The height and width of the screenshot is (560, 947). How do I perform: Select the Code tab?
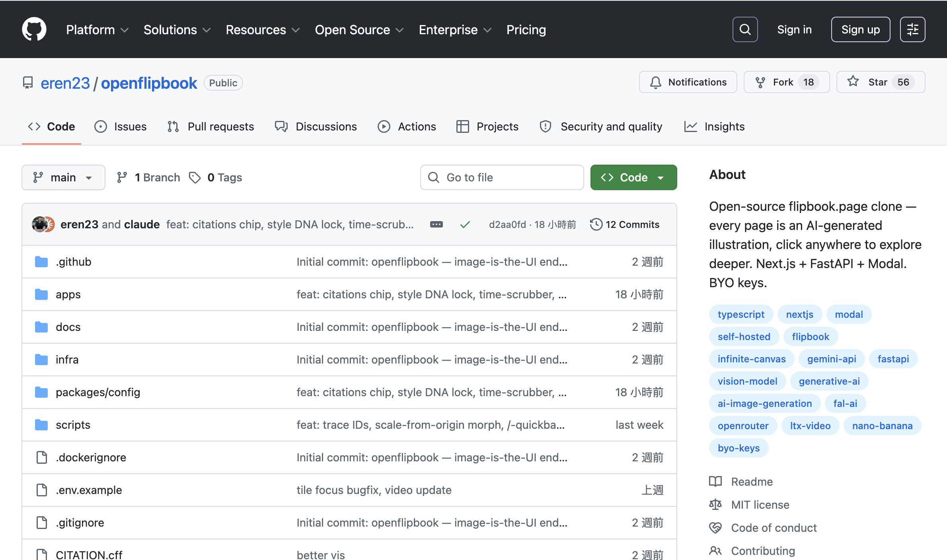coord(51,126)
